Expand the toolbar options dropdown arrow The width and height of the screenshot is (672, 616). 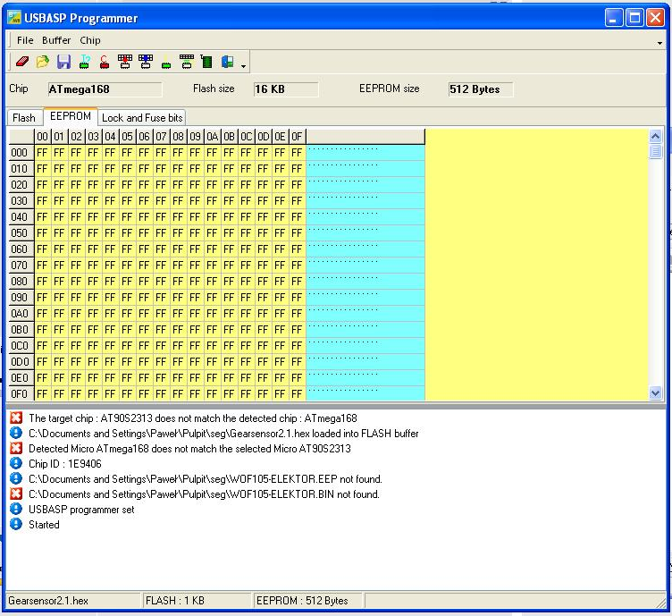pos(243,65)
